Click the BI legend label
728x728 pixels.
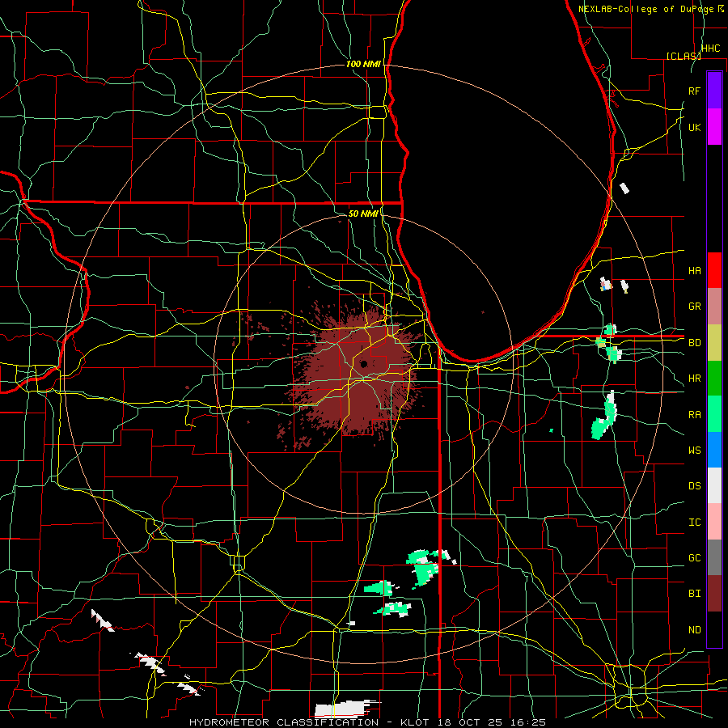point(695,594)
